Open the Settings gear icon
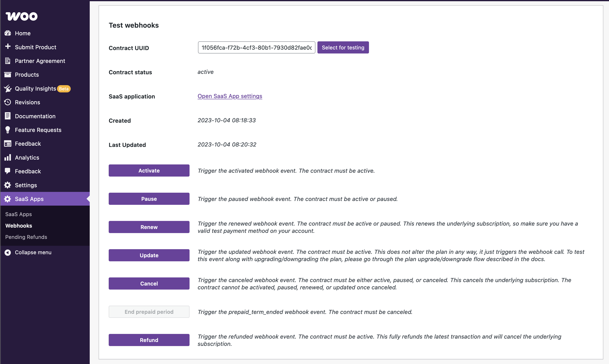 pyautogui.click(x=8, y=185)
